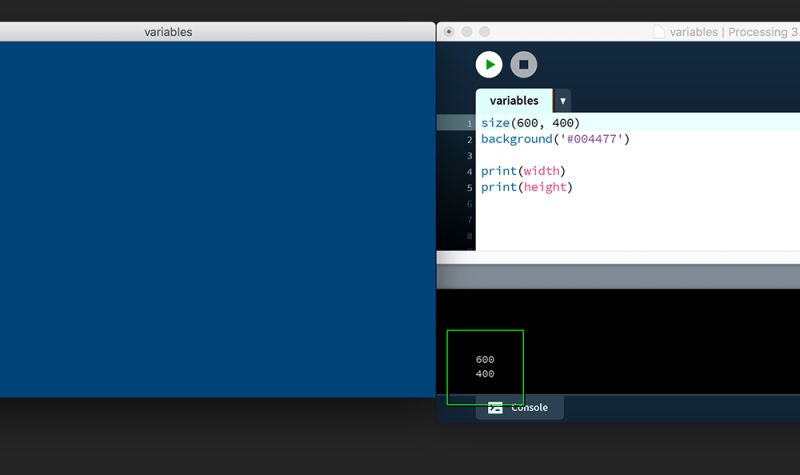Click the blue sketch output canvas

(x=217, y=219)
